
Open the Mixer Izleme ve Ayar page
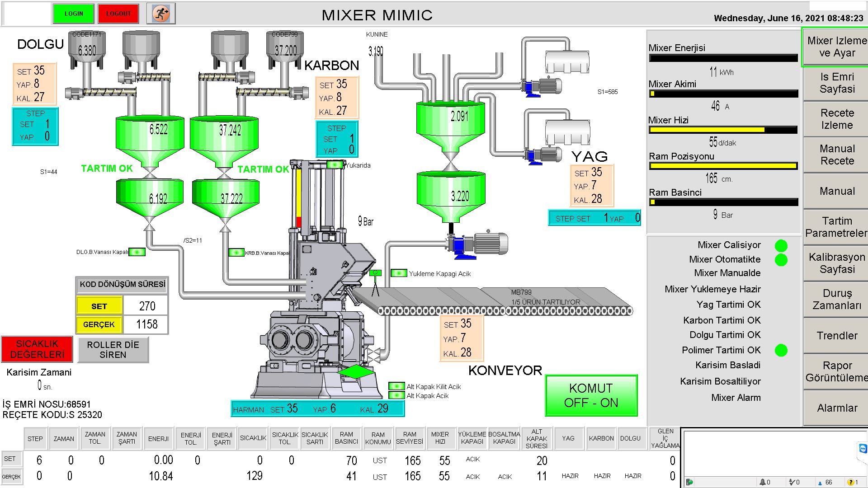tap(836, 47)
